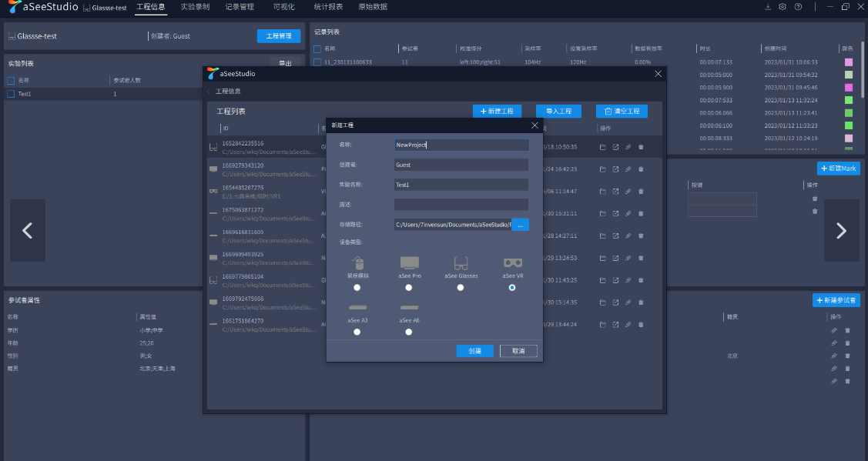Click the 清空工程 button
The width and height of the screenshot is (868, 461).
[622, 112]
